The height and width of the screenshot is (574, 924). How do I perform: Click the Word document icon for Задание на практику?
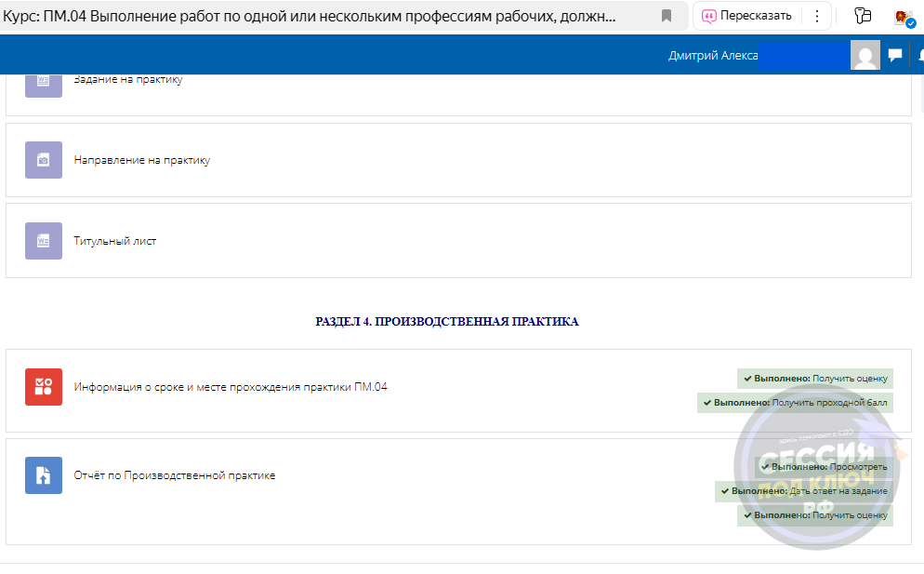pyautogui.click(x=43, y=82)
